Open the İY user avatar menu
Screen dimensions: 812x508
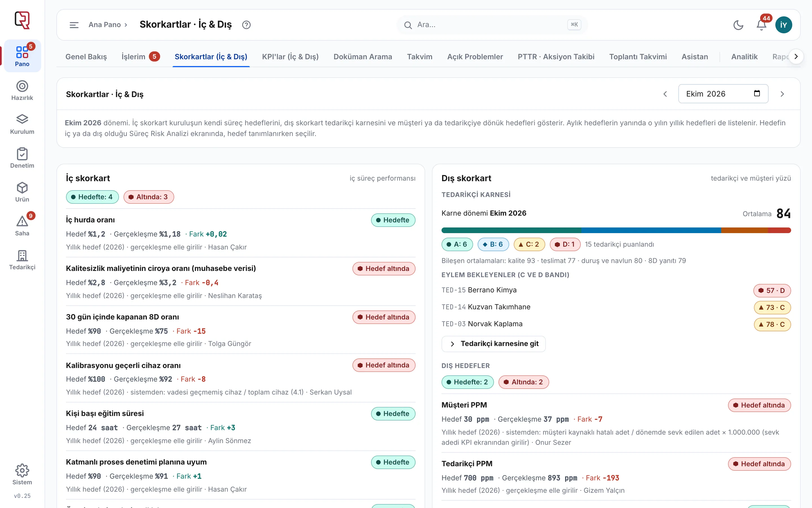click(x=784, y=25)
